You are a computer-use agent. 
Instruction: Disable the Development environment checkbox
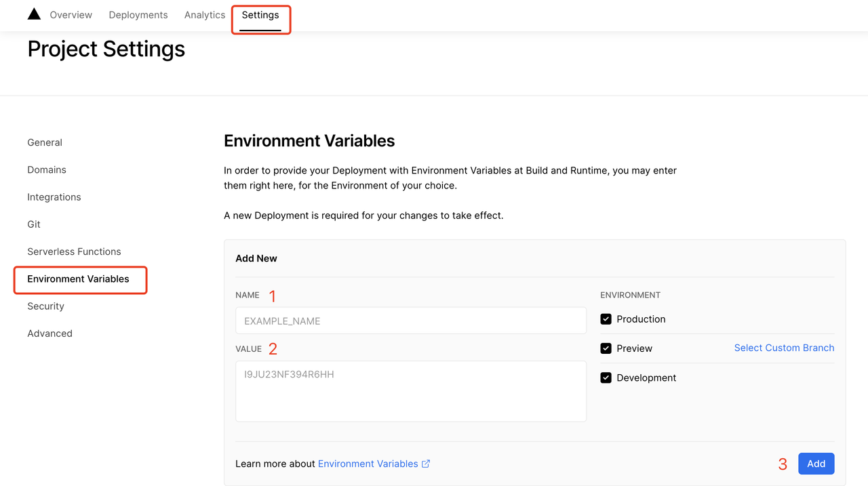606,378
